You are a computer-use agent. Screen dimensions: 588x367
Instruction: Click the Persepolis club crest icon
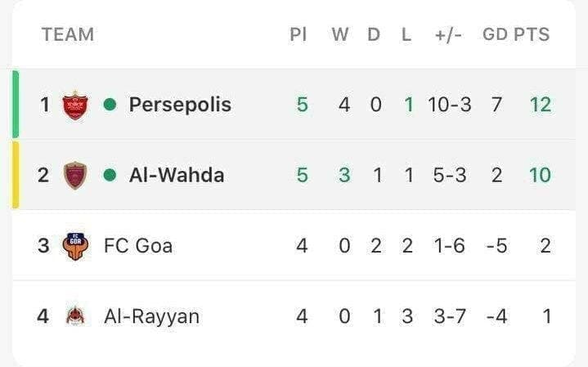click(x=75, y=105)
